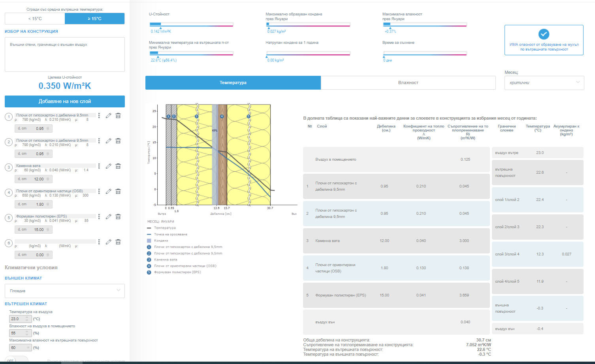Screen dimensions: 595x364
Task: Open three-dot menu for Каменна вата layer
Action: pyautogui.click(x=99, y=166)
